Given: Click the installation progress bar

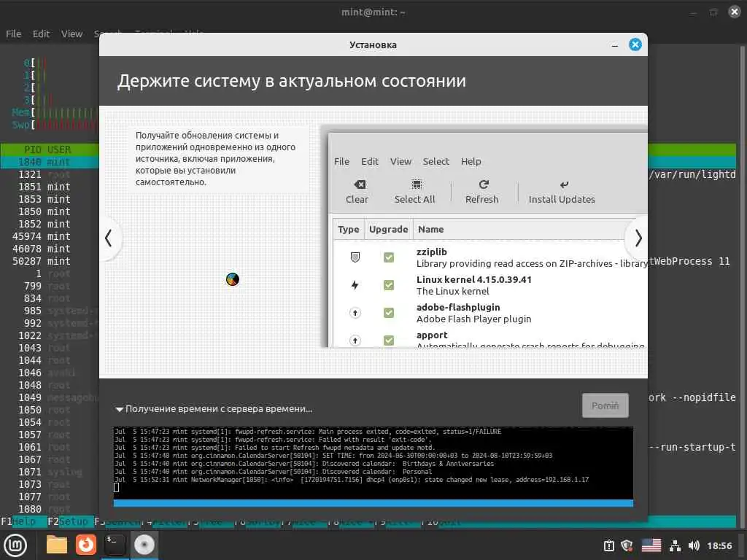Looking at the screenshot, I should (373, 503).
